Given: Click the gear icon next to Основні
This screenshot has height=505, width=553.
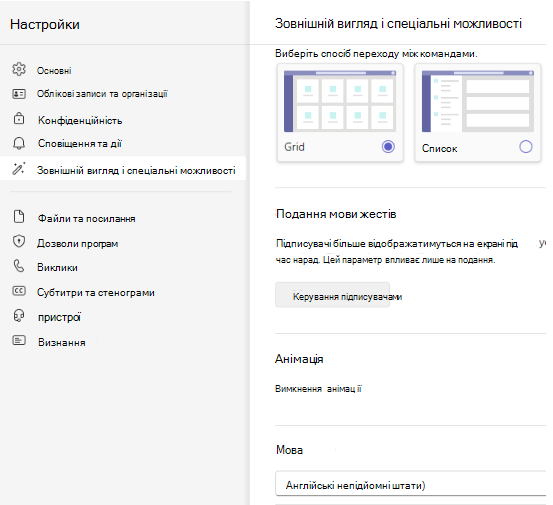Looking at the screenshot, I should pos(19,69).
